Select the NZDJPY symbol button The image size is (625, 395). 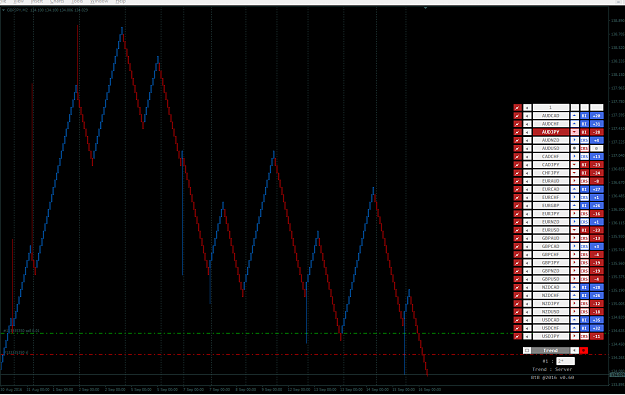pos(551,304)
